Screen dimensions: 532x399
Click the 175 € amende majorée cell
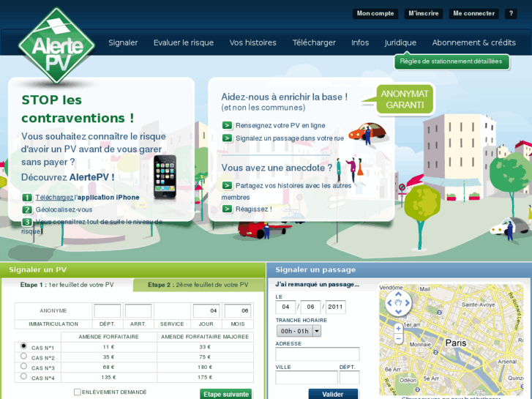click(x=205, y=377)
